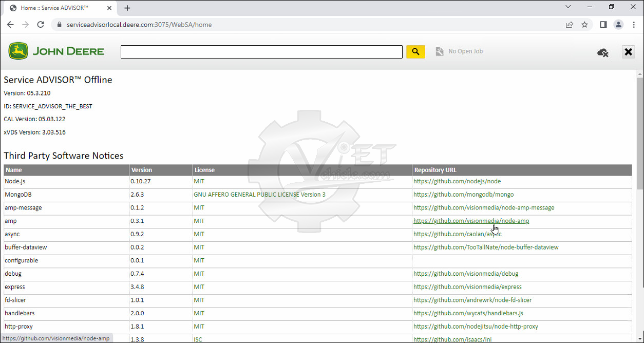Open the Chrome profile avatar
Viewport: 644px width, 343px height.
[618, 25]
